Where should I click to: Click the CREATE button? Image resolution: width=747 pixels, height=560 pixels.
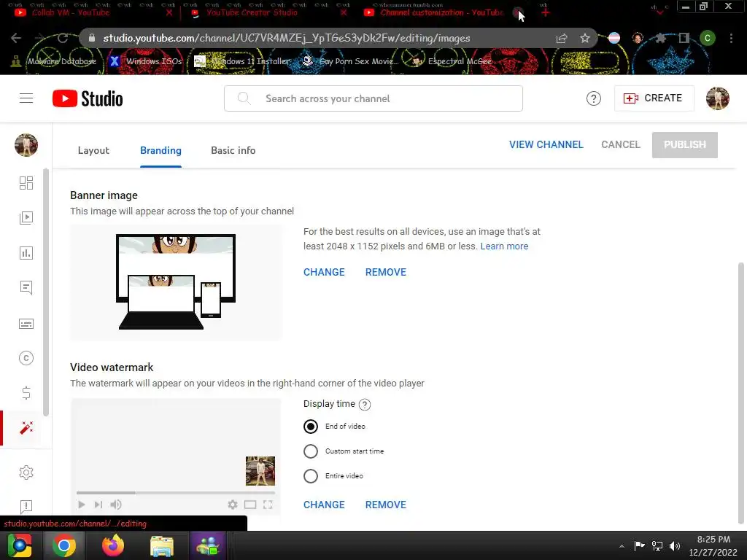654,98
